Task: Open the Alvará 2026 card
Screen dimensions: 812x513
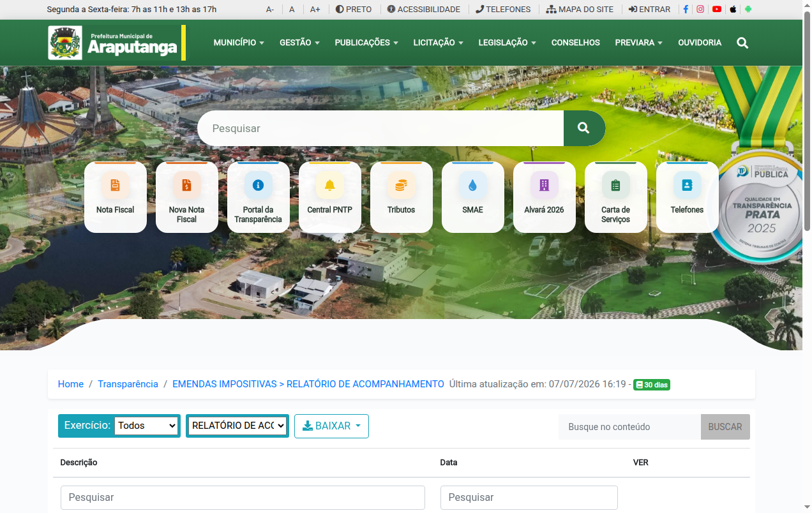Action: pos(544,197)
